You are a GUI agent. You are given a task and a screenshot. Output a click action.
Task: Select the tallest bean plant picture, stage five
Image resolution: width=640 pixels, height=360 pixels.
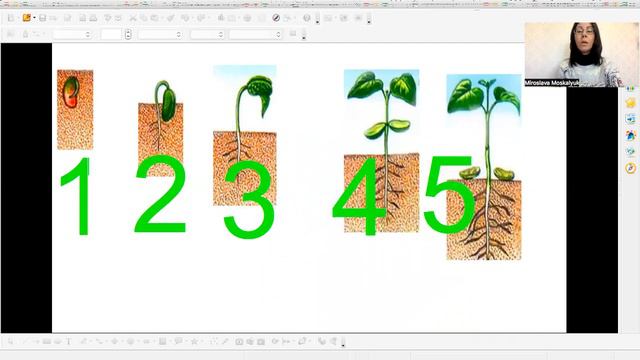(x=484, y=167)
